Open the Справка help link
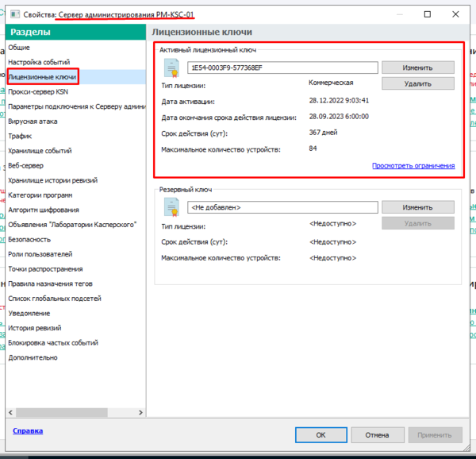Image resolution: width=476 pixels, height=459 pixels. click(28, 430)
